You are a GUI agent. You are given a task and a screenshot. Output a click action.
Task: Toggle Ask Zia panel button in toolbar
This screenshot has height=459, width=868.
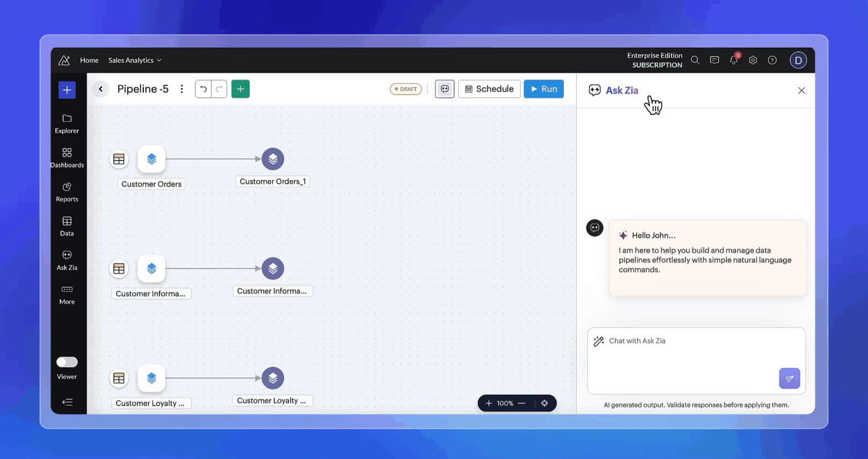point(444,89)
